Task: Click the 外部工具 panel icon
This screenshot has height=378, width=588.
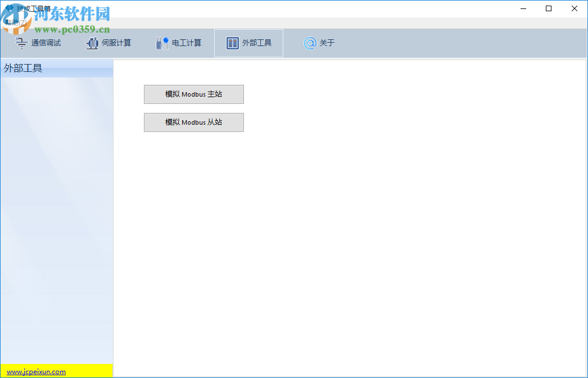Action: [233, 43]
